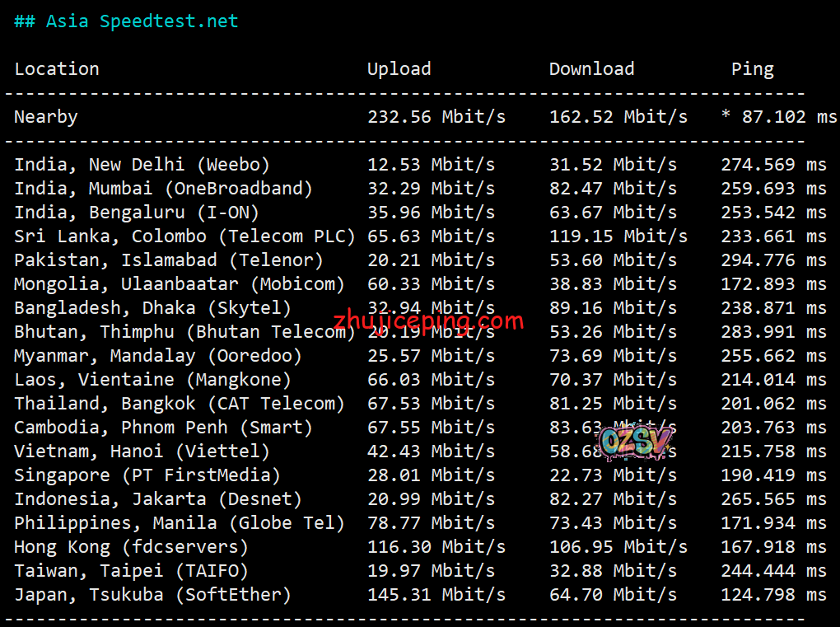This screenshot has height=627, width=840.
Task: Select the Nearby row label
Action: [x=46, y=117]
